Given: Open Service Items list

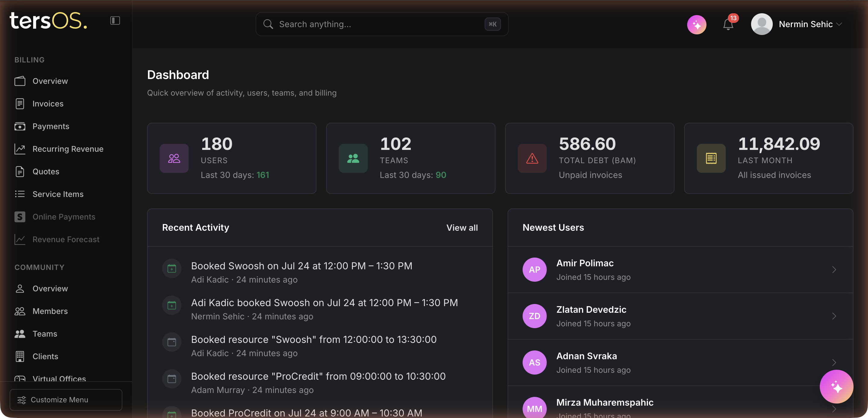Looking at the screenshot, I should point(58,194).
